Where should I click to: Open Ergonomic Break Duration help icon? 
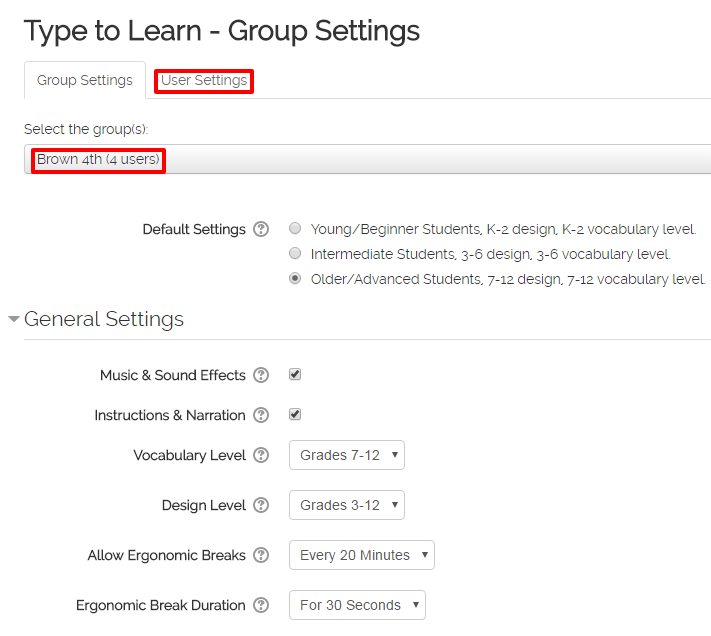pyautogui.click(x=261, y=605)
